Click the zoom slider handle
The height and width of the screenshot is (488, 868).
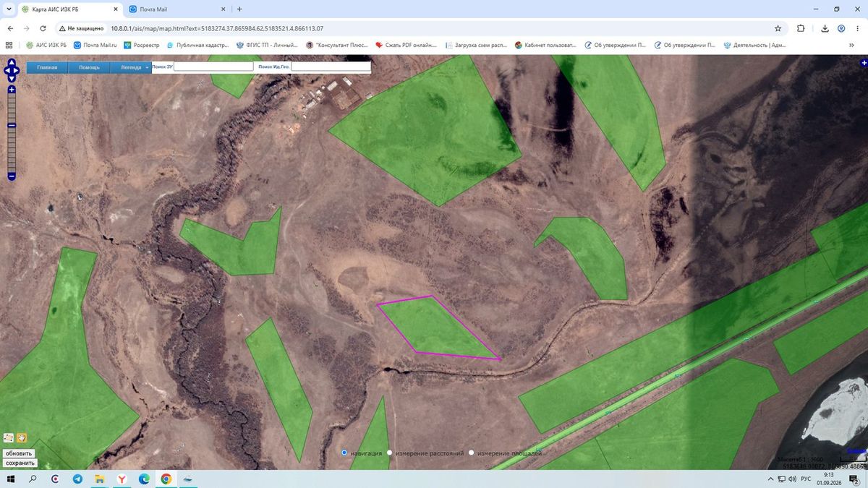click(12, 125)
